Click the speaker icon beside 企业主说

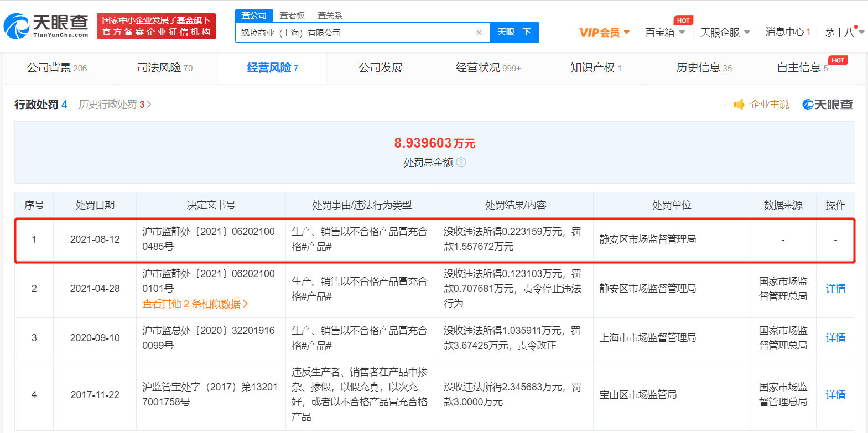739,105
